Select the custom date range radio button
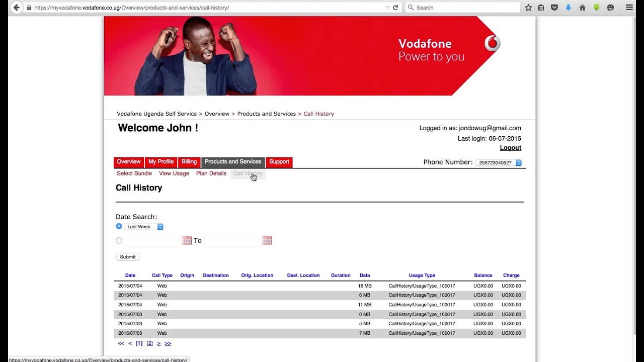644x362 pixels. 119,240
